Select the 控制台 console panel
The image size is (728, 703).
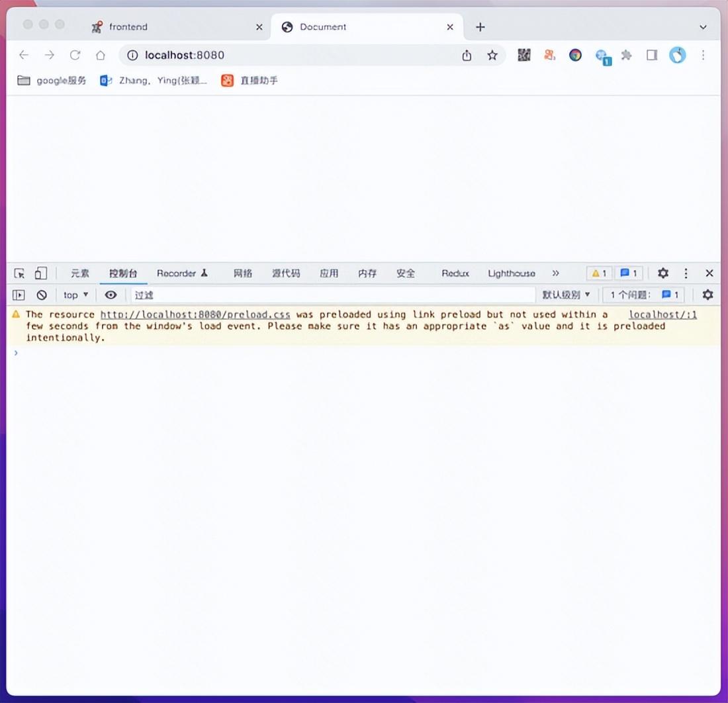pos(123,273)
